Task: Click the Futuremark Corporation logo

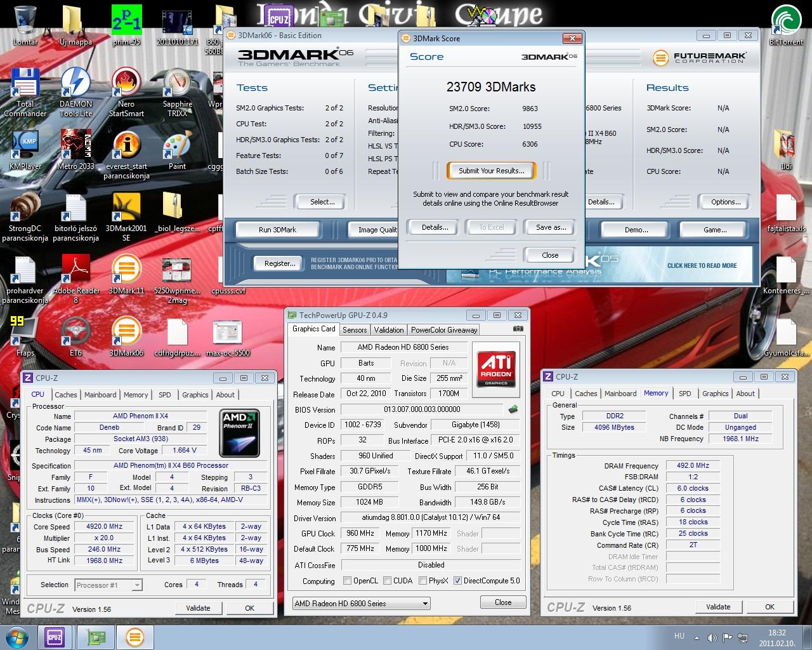Action: [x=700, y=58]
